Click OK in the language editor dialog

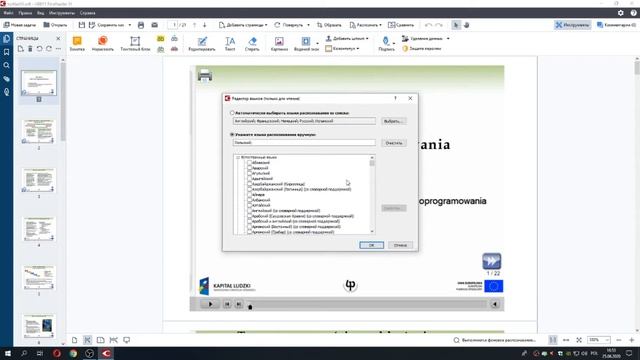tap(371, 245)
